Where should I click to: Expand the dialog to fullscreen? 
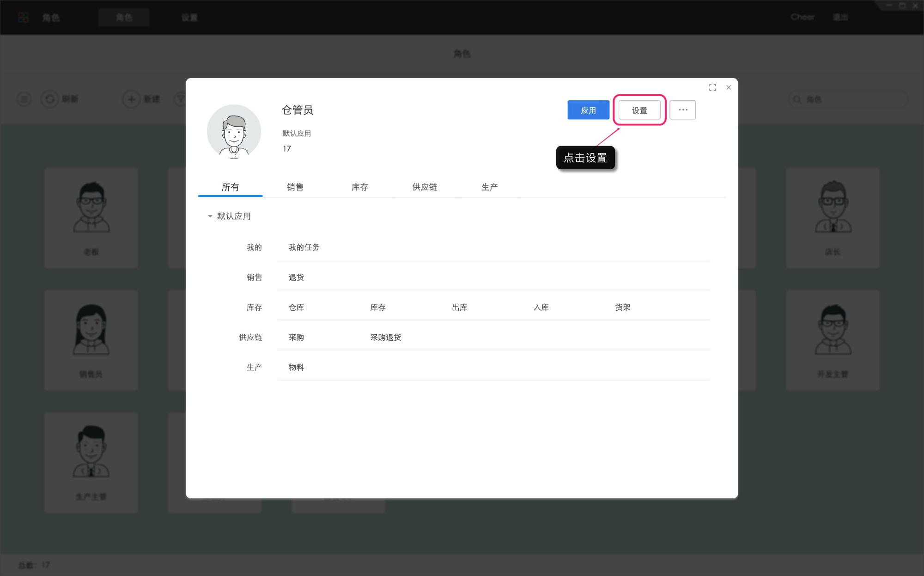[712, 87]
